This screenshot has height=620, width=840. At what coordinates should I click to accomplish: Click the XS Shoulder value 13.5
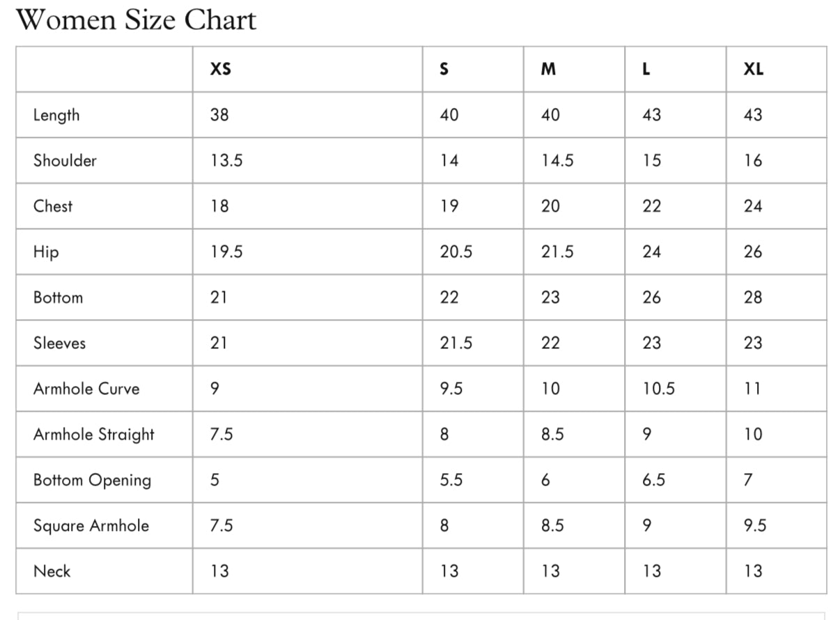226,160
